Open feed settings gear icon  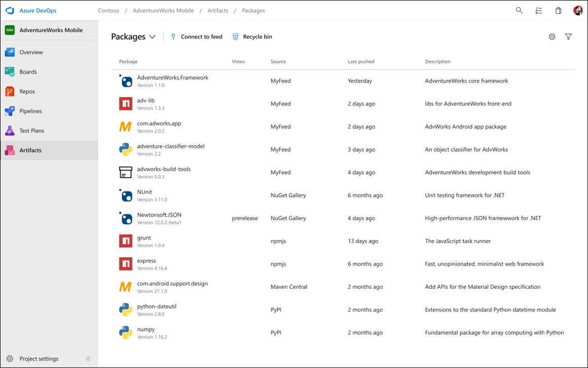552,37
